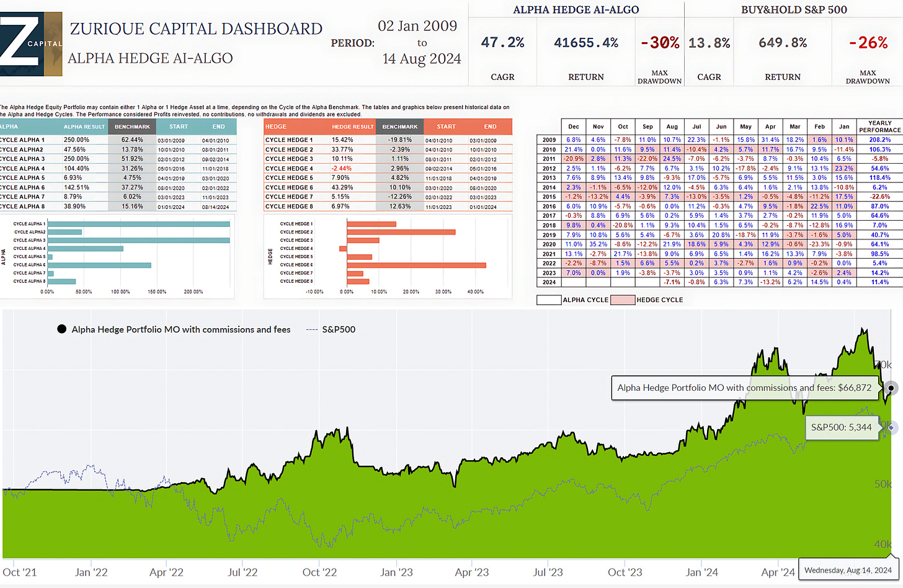Click the HEDGE RESULT column header

353,127
